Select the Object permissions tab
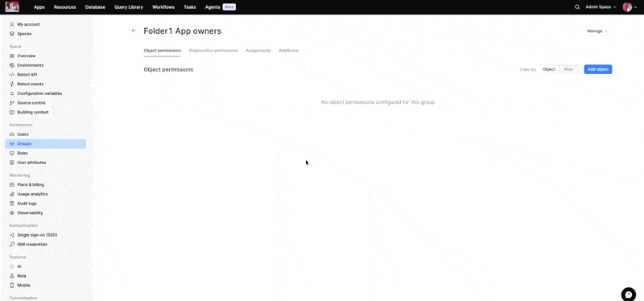This screenshot has width=644, height=301. tap(163, 51)
